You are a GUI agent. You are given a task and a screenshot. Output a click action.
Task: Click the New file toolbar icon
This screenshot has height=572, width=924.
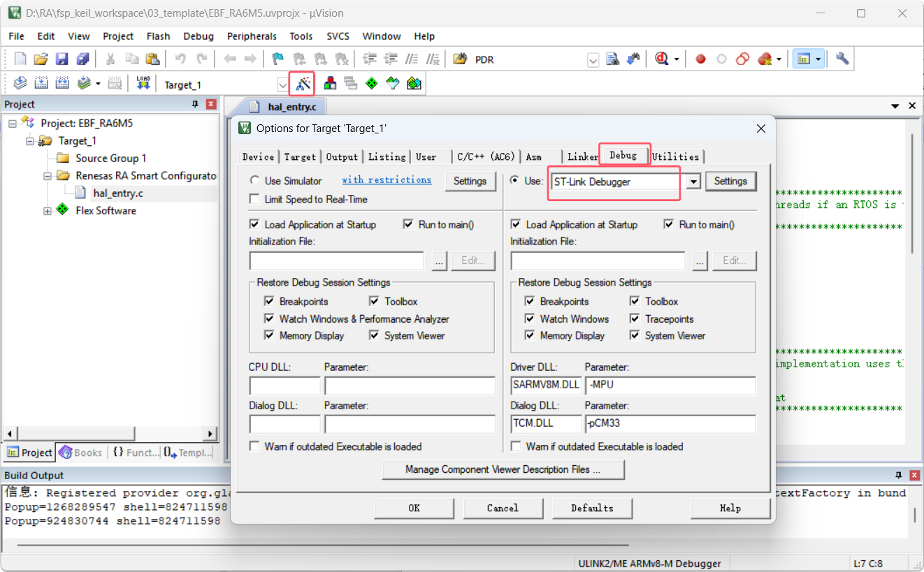(x=20, y=59)
